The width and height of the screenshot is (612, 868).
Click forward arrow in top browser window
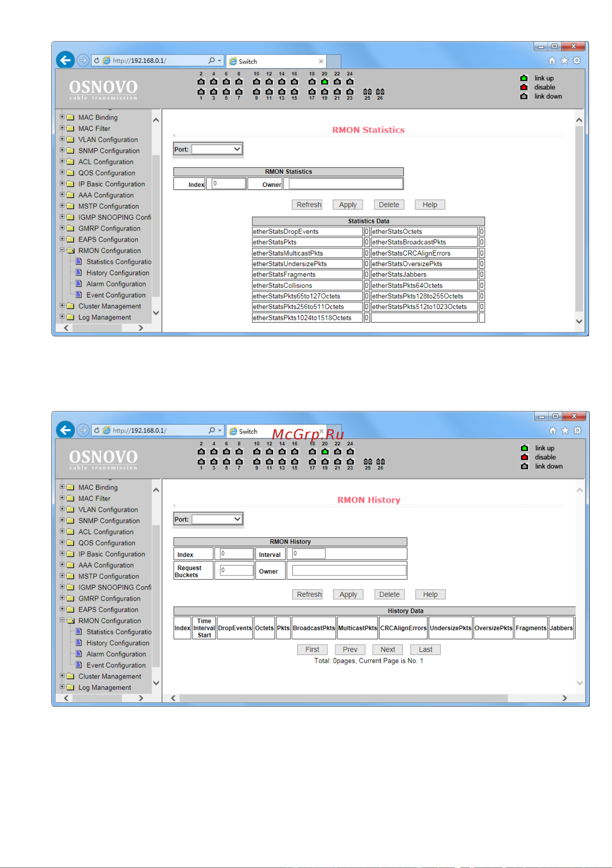click(83, 60)
